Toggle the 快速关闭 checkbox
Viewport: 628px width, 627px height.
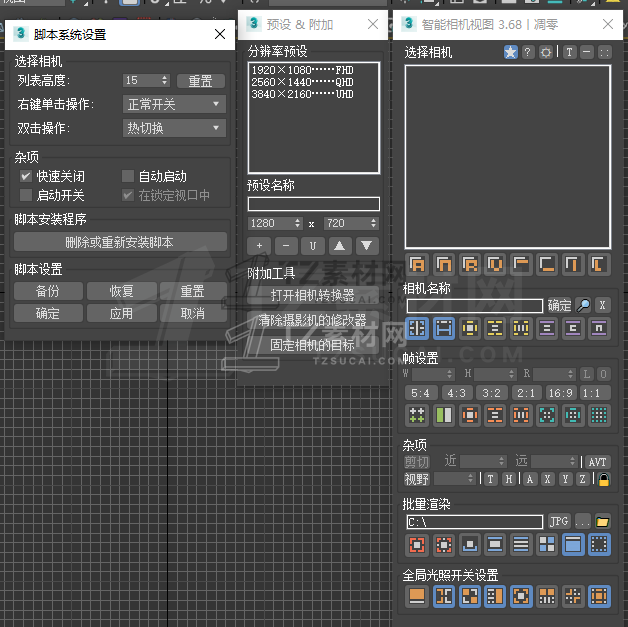(x=26, y=176)
